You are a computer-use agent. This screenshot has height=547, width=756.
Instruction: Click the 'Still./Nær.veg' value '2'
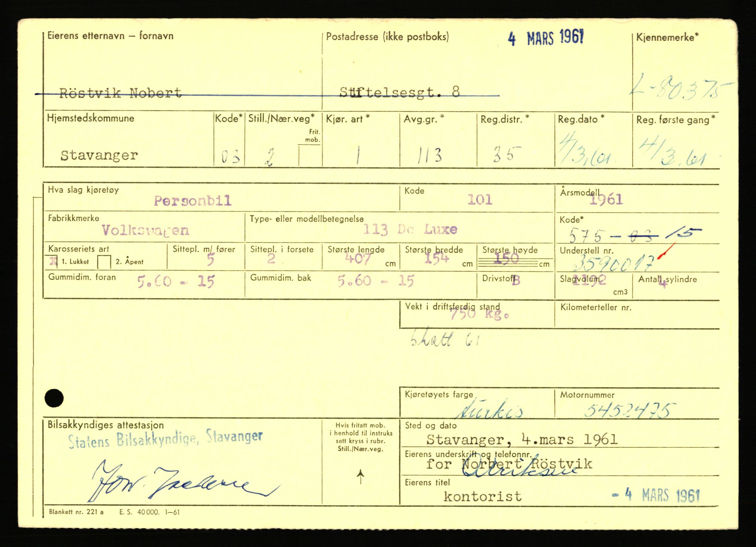pos(270,157)
